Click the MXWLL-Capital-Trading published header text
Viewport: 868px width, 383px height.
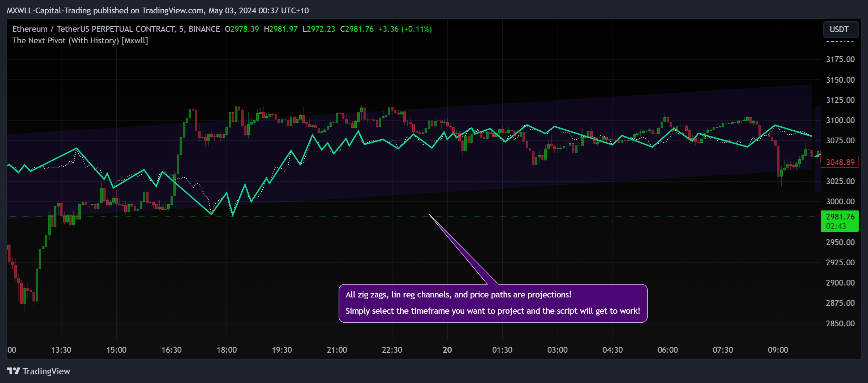pos(158,10)
